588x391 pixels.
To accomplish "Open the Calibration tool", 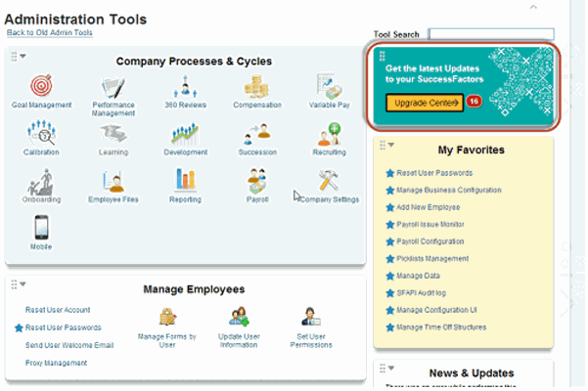I will coord(41,134).
